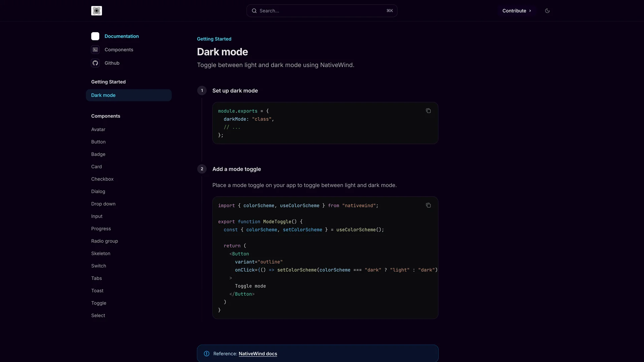The image size is (644, 362).
Task: Open the Switch component page
Action: point(99,266)
